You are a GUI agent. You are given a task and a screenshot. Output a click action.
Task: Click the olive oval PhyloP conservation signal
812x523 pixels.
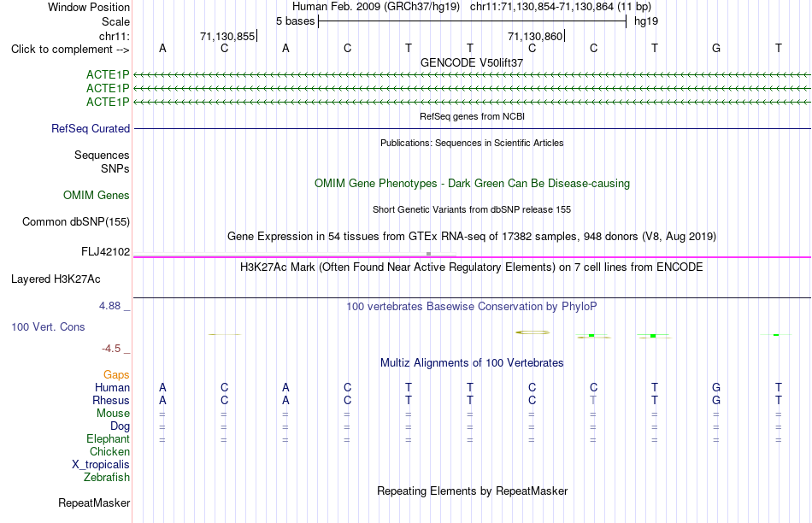(x=533, y=332)
